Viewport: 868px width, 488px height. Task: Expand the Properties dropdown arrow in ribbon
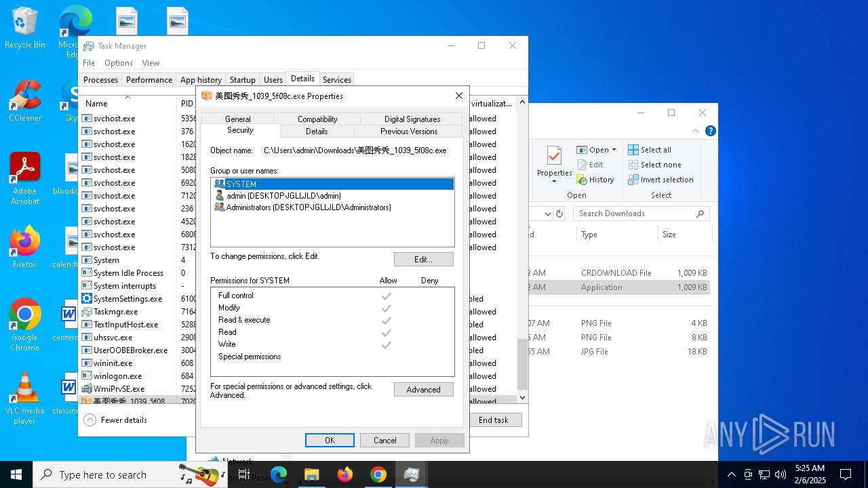click(x=555, y=182)
